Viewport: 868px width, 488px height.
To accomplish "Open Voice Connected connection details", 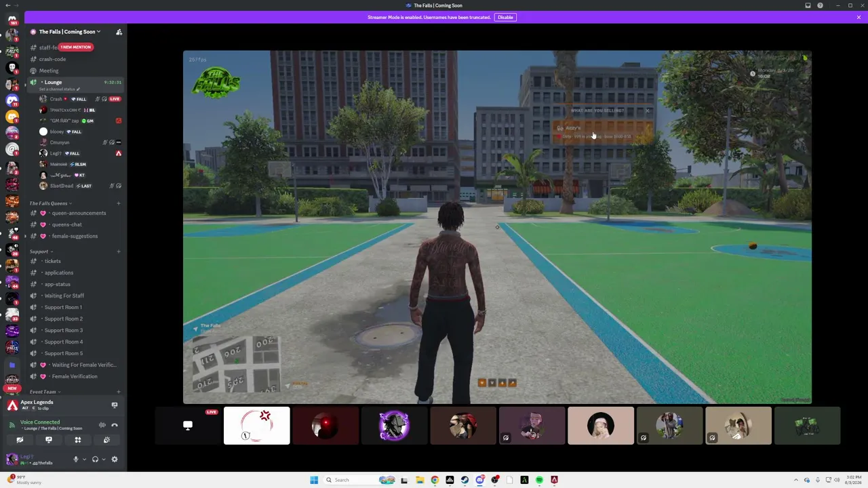I will click(40, 422).
